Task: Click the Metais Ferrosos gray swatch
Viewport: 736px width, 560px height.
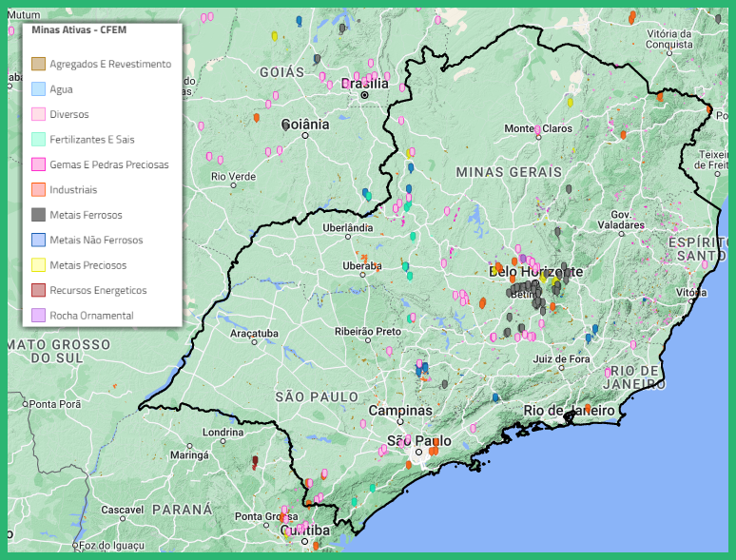Action: coord(38,215)
